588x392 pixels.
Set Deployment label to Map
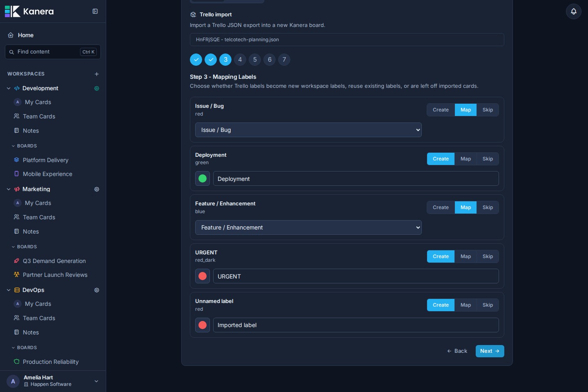(x=465, y=159)
